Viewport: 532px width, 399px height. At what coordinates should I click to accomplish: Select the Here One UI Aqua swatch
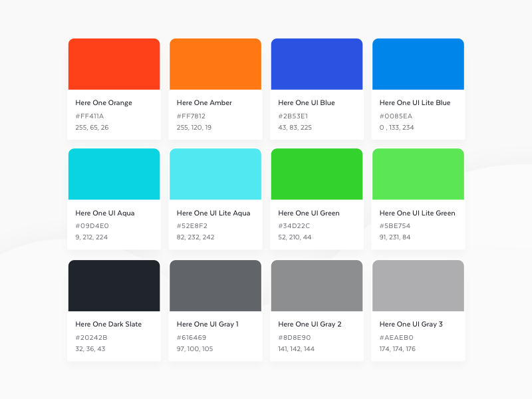[114, 174]
